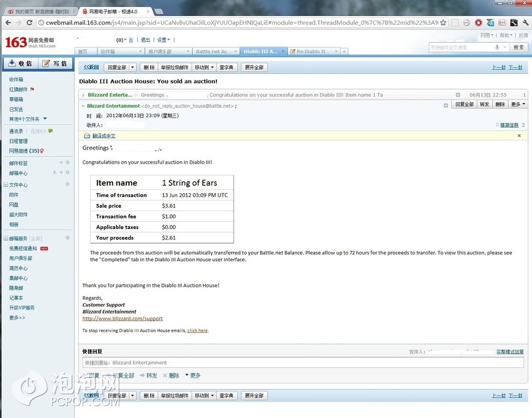This screenshot has height=418, width=532.
Task: Collapse the 文件中心 tree section
Action: pos(6,185)
